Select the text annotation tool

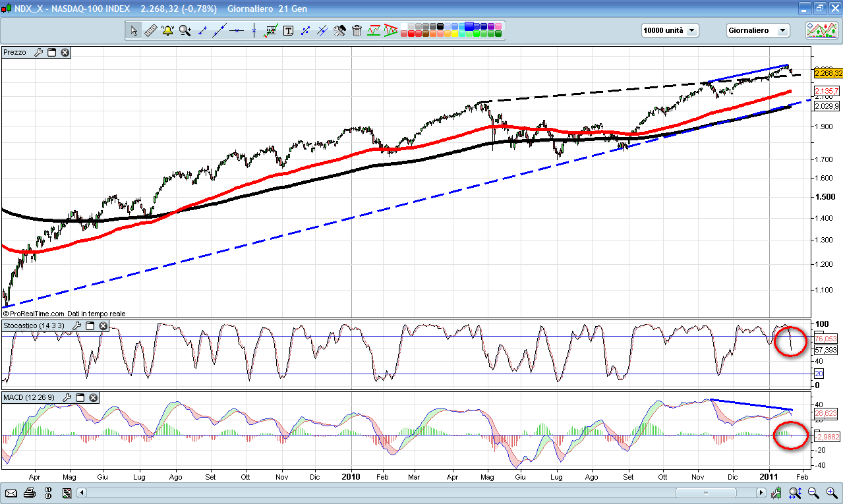(288, 30)
